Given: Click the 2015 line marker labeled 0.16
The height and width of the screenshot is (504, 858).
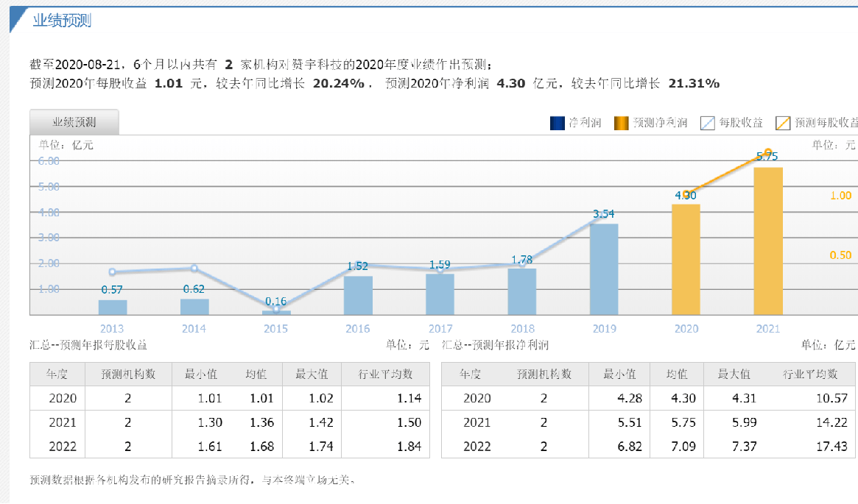Looking at the screenshot, I should [276, 309].
